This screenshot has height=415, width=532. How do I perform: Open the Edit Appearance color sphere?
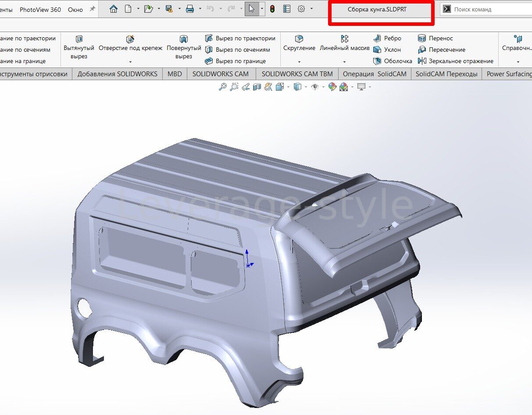pos(332,87)
